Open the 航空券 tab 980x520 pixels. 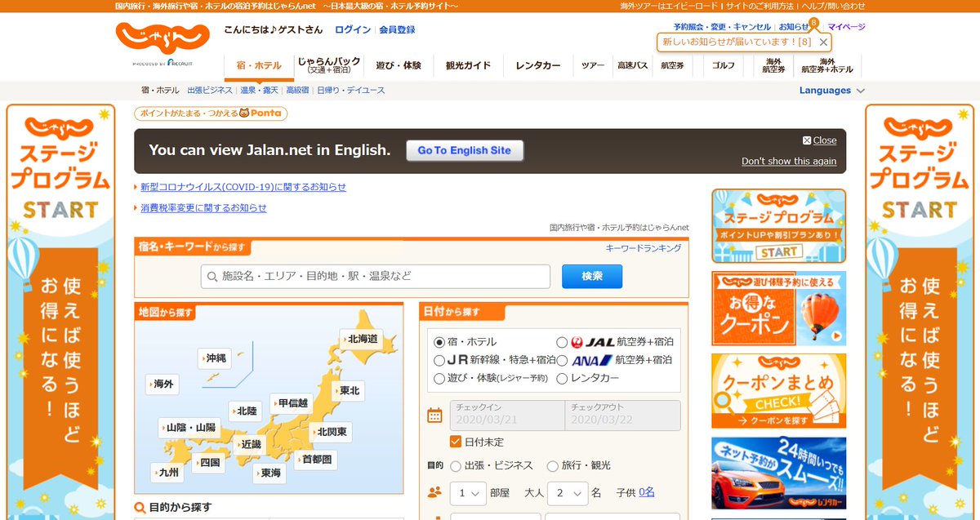click(672, 66)
